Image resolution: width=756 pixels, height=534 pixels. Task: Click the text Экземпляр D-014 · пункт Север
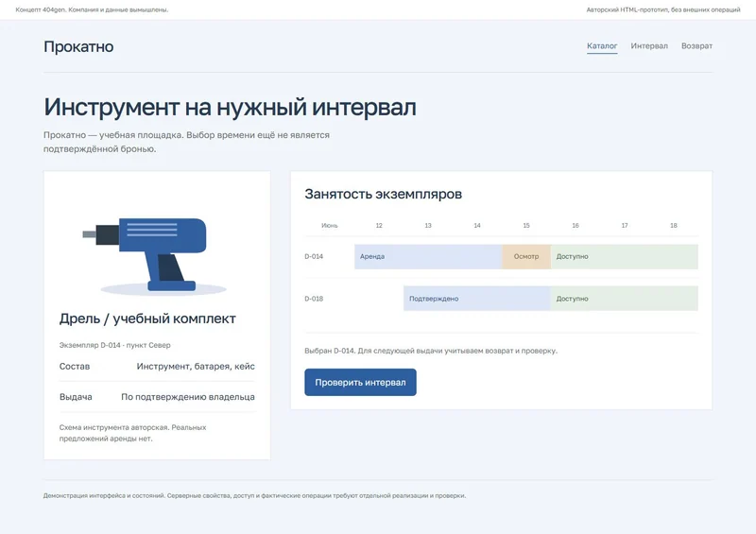114,345
